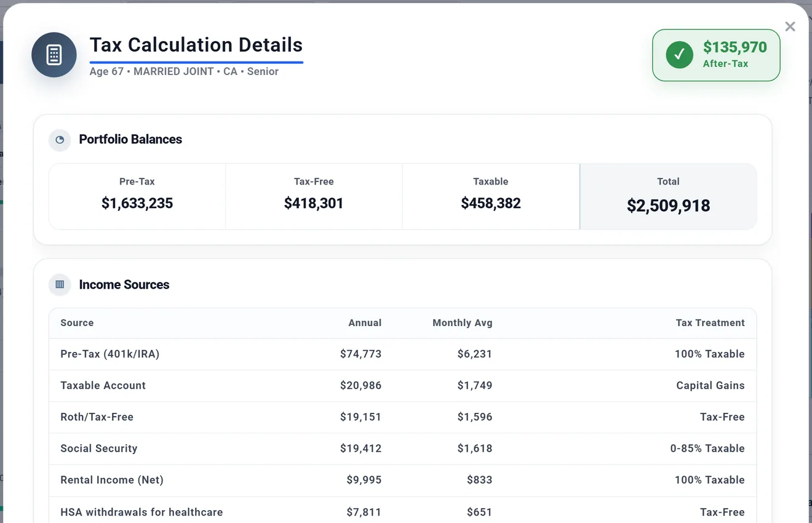Click the Tax Calculation Details heading
812x523 pixels.
tap(196, 45)
